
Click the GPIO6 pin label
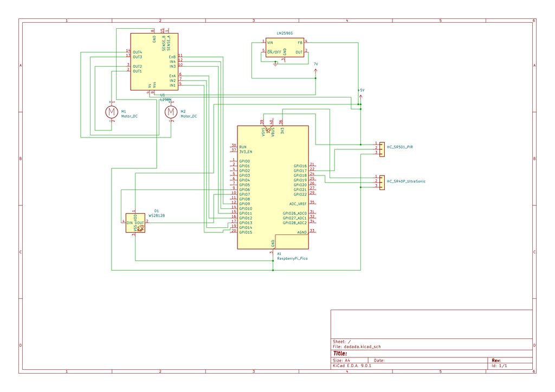point(244,190)
